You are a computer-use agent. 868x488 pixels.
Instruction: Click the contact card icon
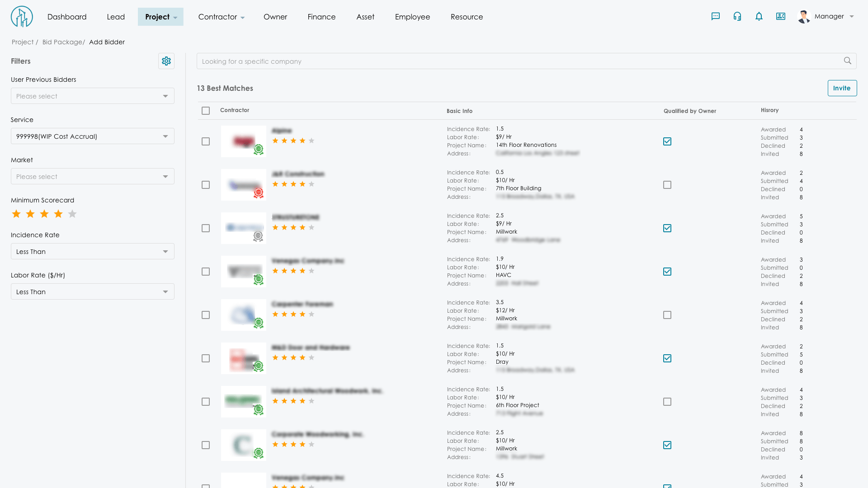781,17
